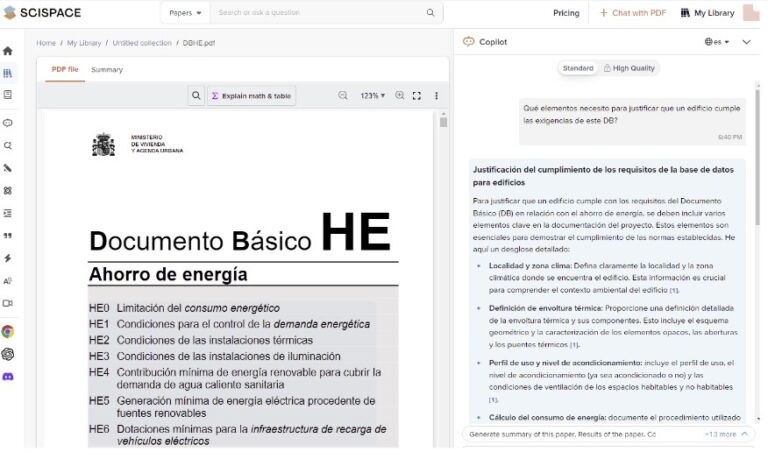This screenshot has width=768, height=452.
Task: Open the Papers search type dropdown
Action: click(x=185, y=13)
